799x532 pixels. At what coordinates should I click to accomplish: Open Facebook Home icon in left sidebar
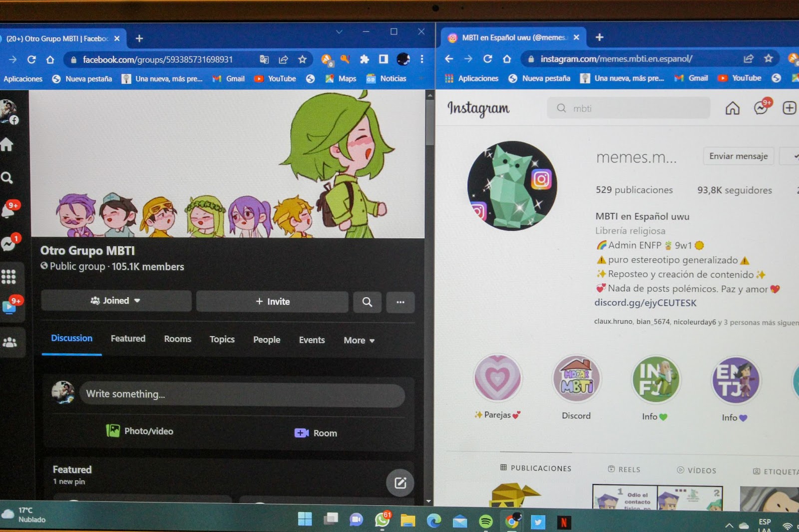6,145
